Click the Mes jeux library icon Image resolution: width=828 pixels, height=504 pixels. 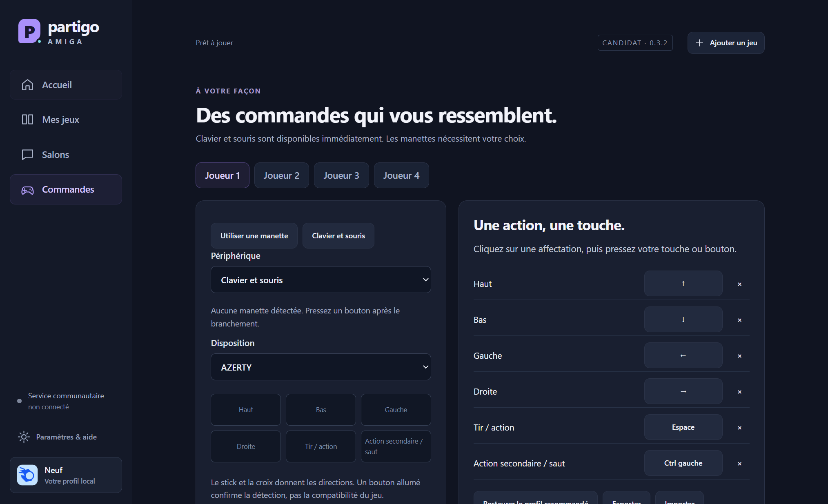click(27, 120)
